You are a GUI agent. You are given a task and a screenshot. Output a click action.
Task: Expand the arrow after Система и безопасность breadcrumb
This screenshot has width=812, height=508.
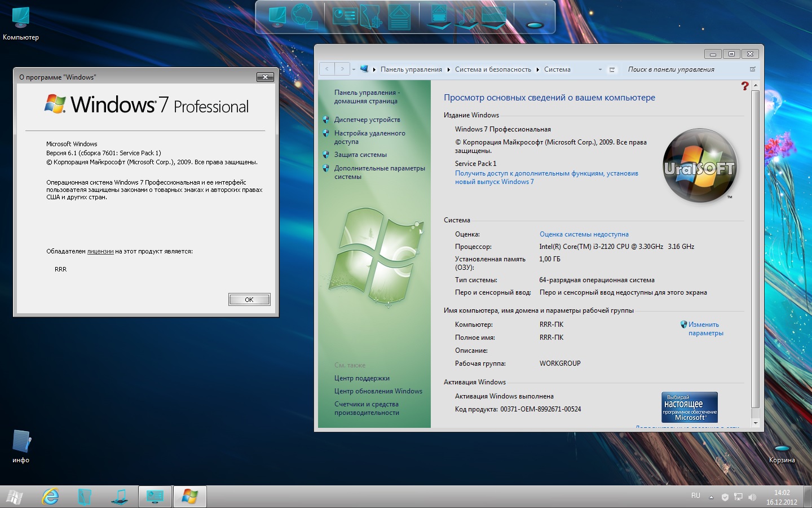538,69
